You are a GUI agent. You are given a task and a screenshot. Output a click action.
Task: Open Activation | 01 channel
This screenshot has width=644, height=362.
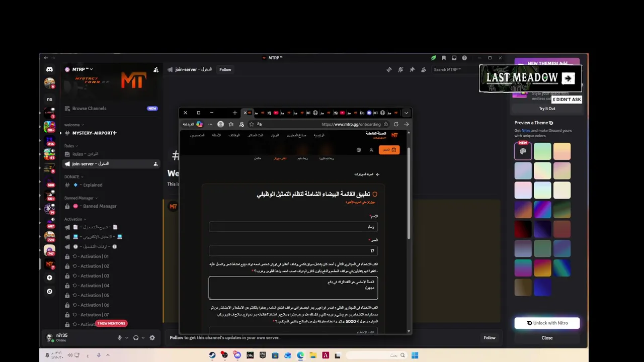(111, 256)
